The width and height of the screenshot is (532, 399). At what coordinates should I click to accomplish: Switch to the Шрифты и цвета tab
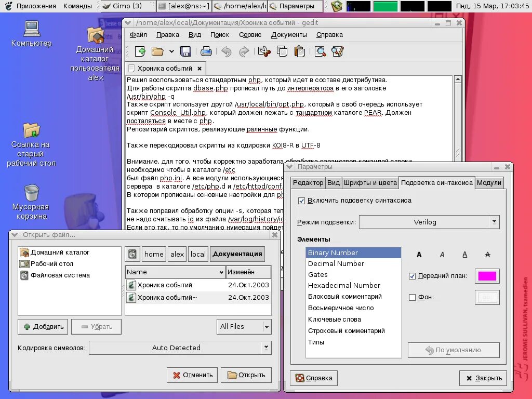click(370, 182)
